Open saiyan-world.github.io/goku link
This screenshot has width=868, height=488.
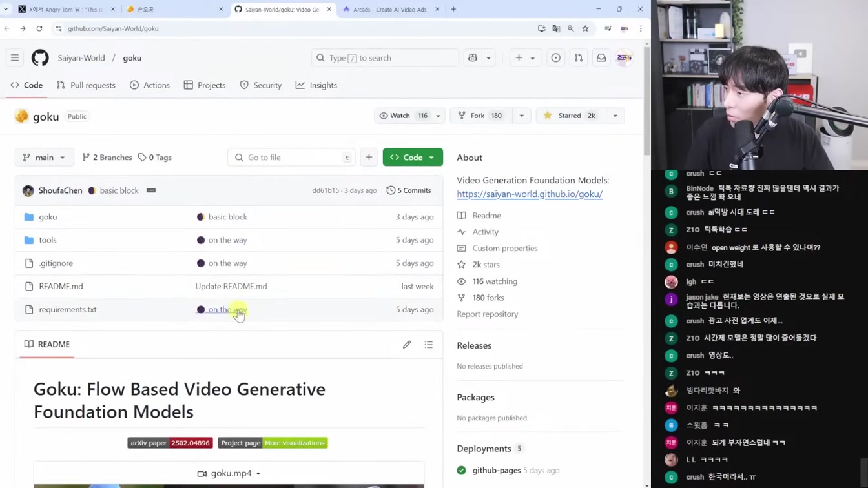530,194
